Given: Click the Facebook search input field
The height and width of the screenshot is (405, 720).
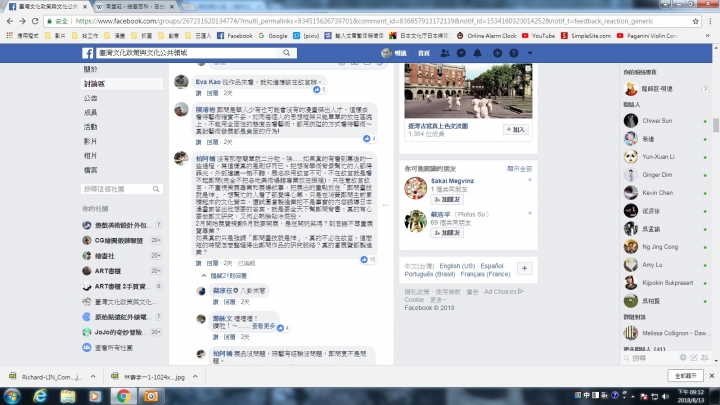Looking at the screenshot, I should tap(188, 53).
